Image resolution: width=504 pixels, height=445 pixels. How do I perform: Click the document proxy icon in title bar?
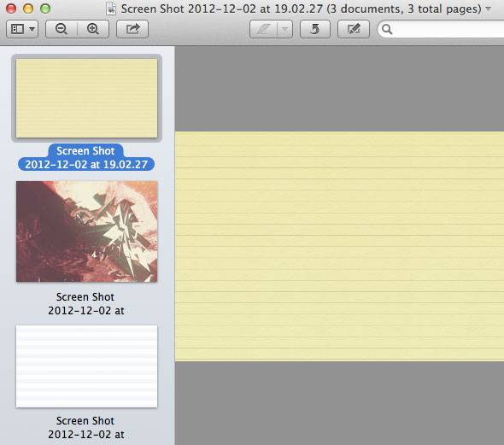pos(111,9)
